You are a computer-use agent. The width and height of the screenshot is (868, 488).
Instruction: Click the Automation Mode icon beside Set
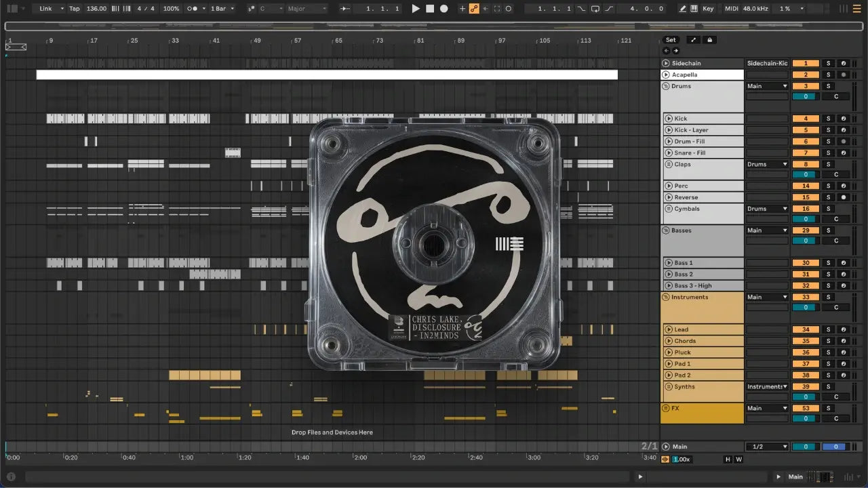(x=693, y=40)
